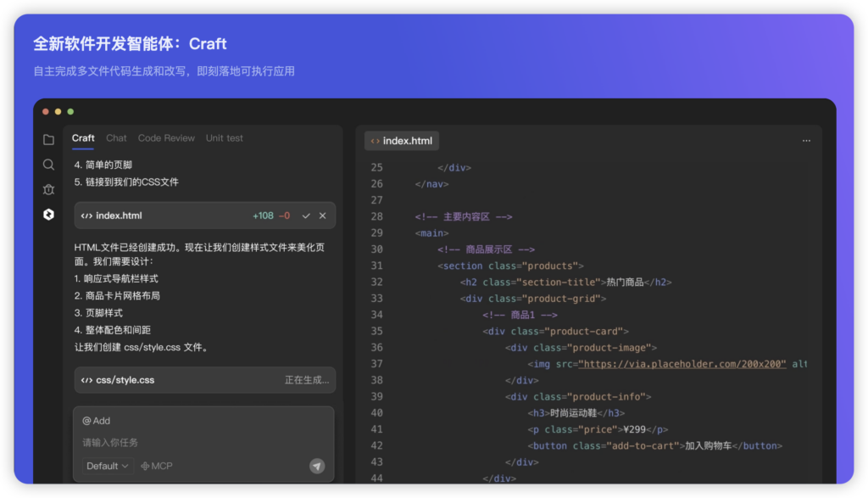Open the index.html change card
This screenshot has width=868, height=498.
(205, 215)
